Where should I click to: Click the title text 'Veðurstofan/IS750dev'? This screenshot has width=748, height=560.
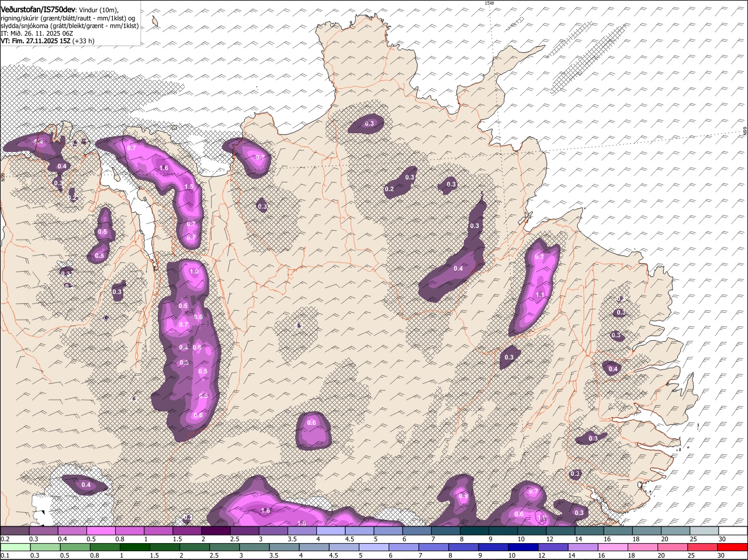click(x=38, y=10)
